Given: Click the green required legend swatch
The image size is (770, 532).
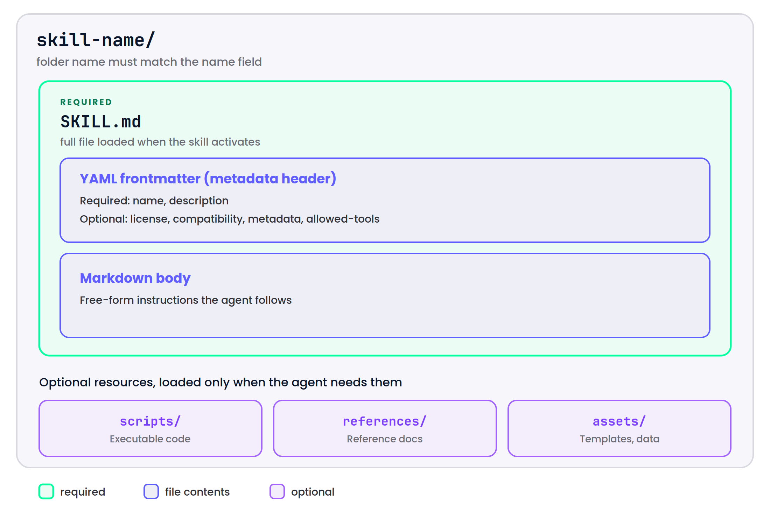Looking at the screenshot, I should click(46, 491).
